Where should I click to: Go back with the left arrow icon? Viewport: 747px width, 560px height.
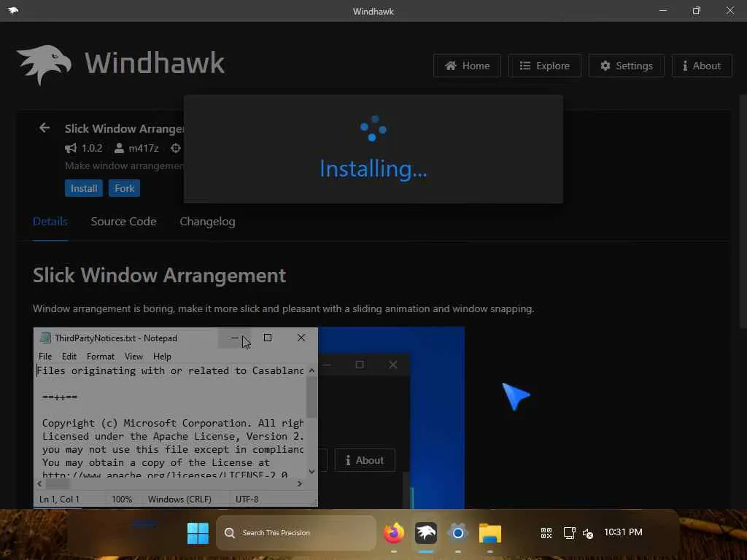[44, 128]
